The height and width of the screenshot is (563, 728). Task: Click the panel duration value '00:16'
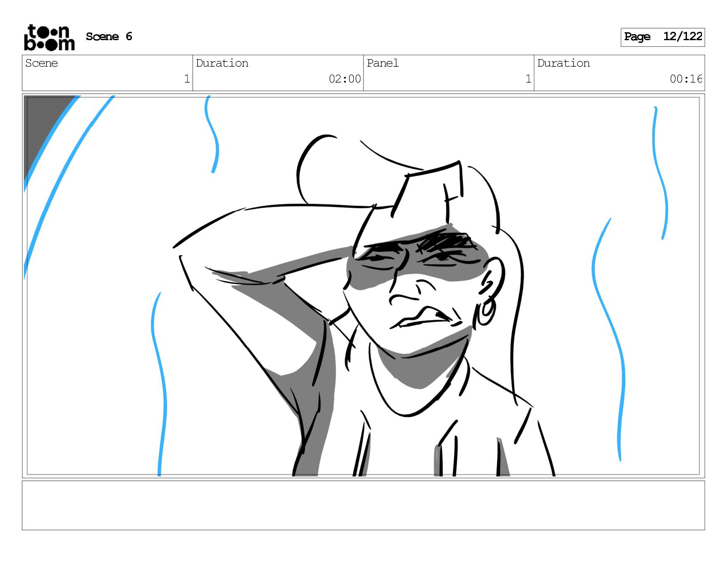pyautogui.click(x=686, y=79)
